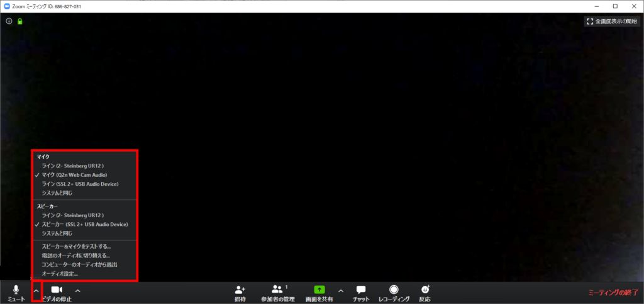Open audio options arrow beside Mute

(36, 291)
